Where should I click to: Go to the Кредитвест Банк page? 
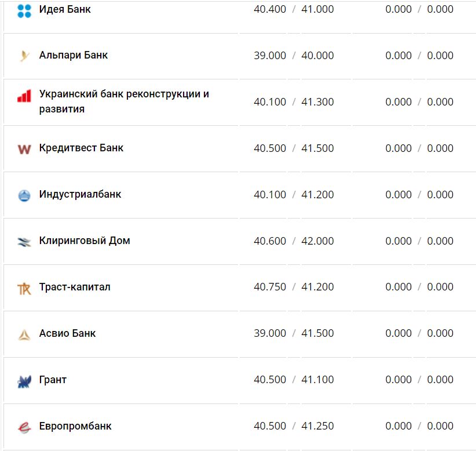[x=81, y=148]
